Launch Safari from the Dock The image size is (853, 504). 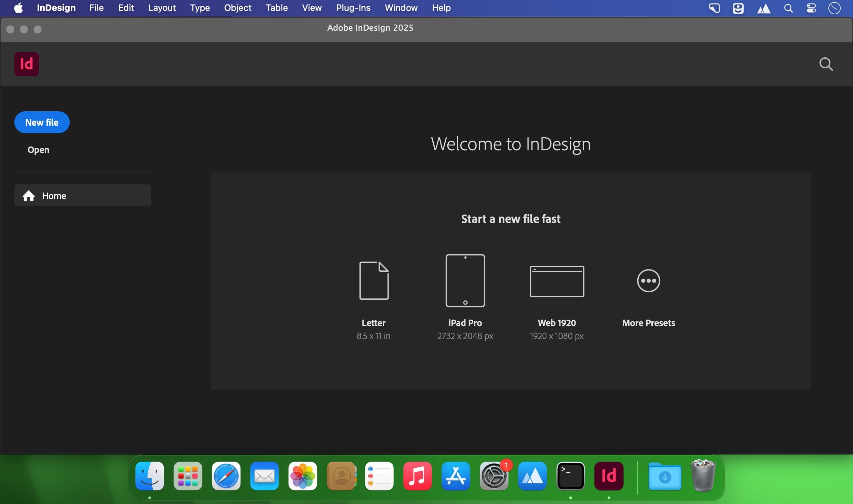tap(226, 476)
